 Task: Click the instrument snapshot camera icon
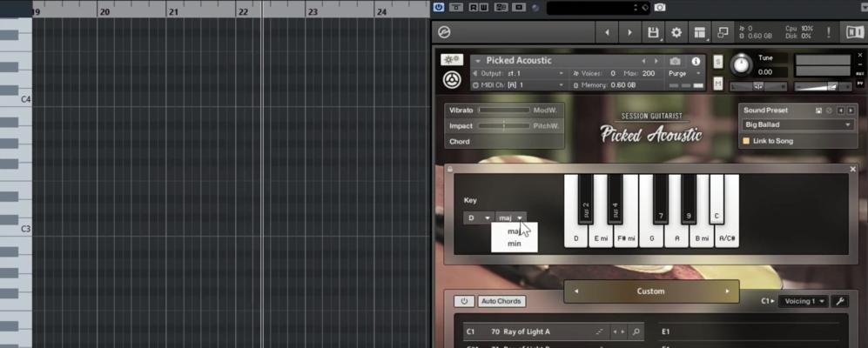(x=675, y=62)
